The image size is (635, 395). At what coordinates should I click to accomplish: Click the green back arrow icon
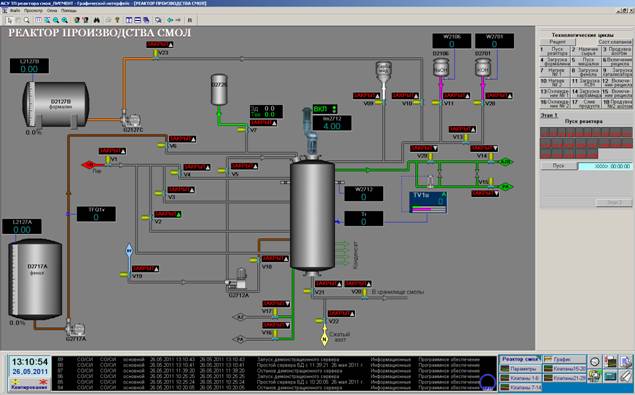point(170,20)
